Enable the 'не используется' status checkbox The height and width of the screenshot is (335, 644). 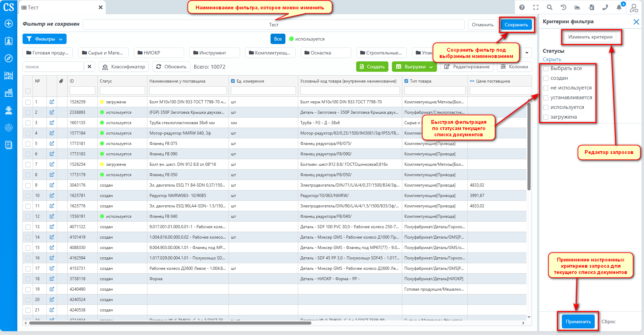pyautogui.click(x=546, y=88)
